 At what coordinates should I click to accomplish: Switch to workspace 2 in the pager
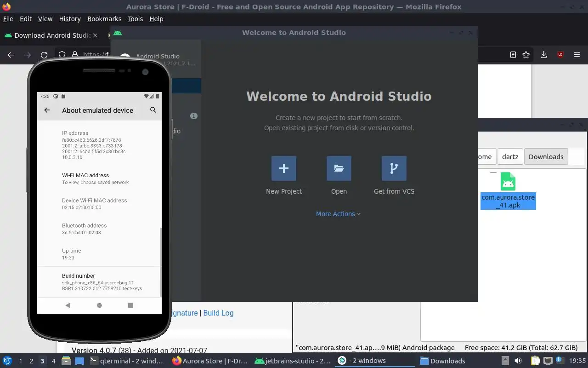[x=31, y=361]
